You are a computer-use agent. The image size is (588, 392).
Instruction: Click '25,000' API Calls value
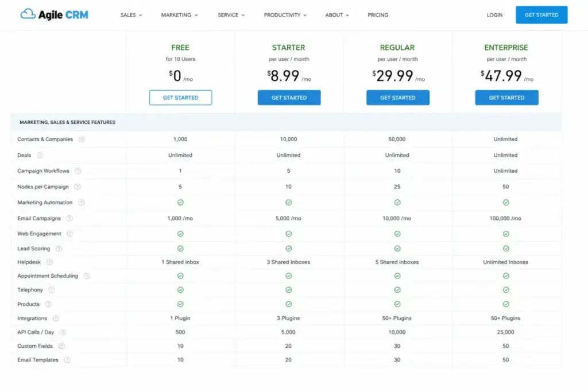click(505, 332)
